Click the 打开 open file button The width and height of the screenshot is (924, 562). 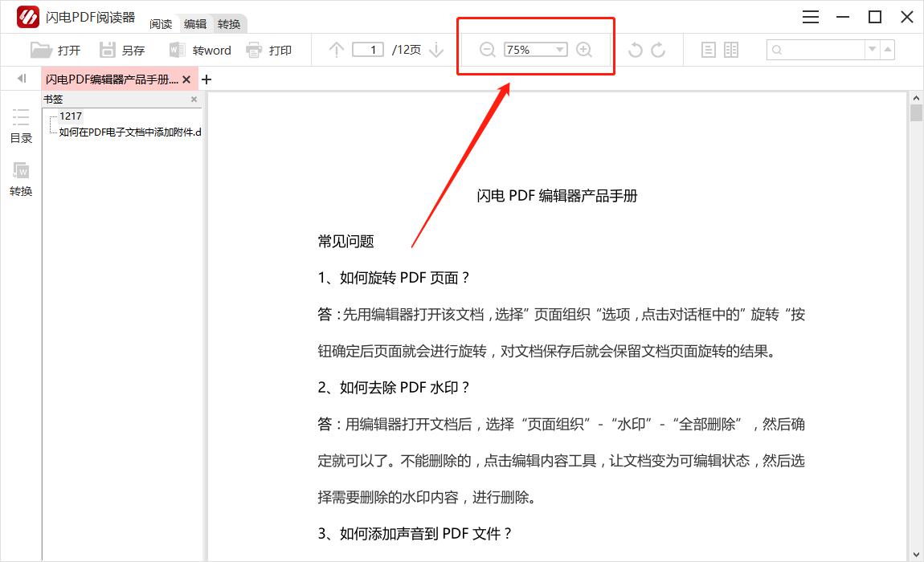pos(55,50)
